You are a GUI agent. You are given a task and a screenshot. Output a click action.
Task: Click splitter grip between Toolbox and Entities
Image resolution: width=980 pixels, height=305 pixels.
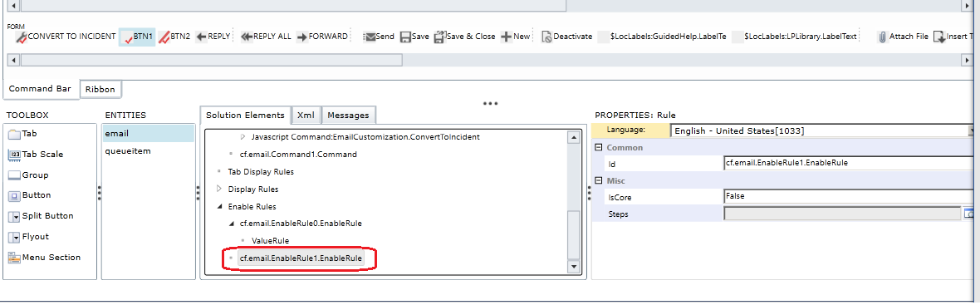point(100,194)
